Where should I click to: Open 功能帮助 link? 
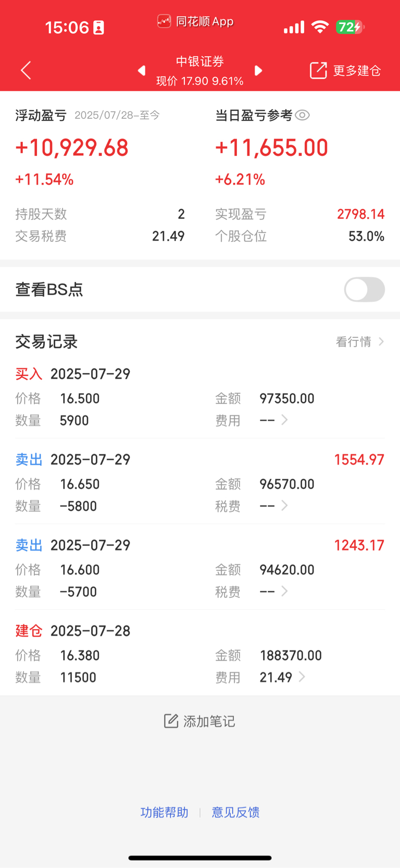[x=164, y=812]
